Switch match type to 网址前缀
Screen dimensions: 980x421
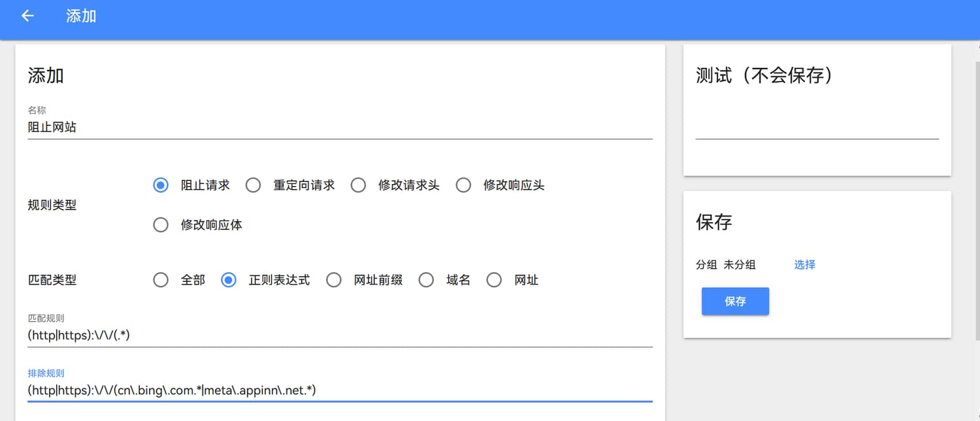pyautogui.click(x=334, y=281)
